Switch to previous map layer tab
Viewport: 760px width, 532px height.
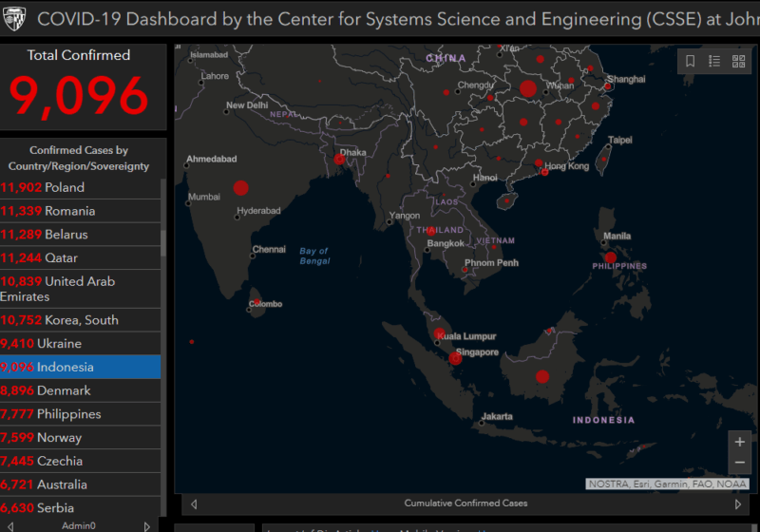point(194,503)
